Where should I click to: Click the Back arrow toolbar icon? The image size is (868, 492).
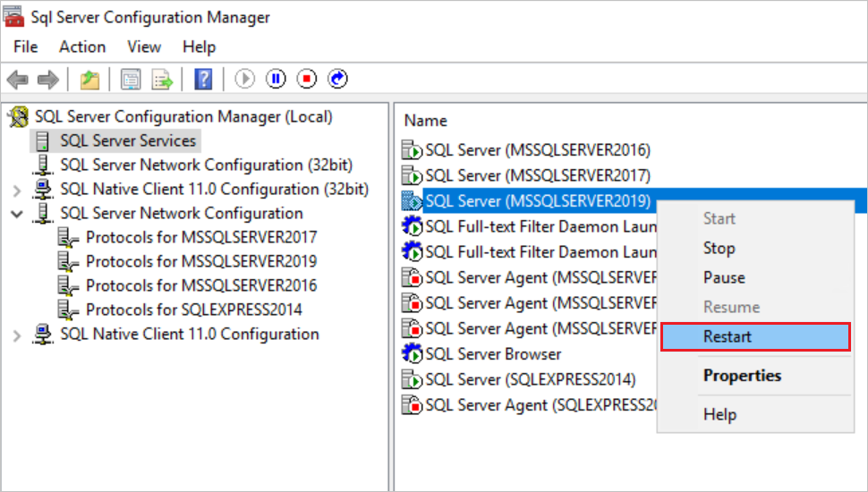(17, 80)
